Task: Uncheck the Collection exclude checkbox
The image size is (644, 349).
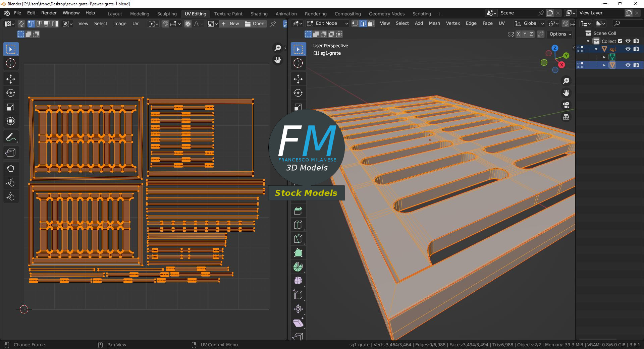Action: [x=620, y=41]
